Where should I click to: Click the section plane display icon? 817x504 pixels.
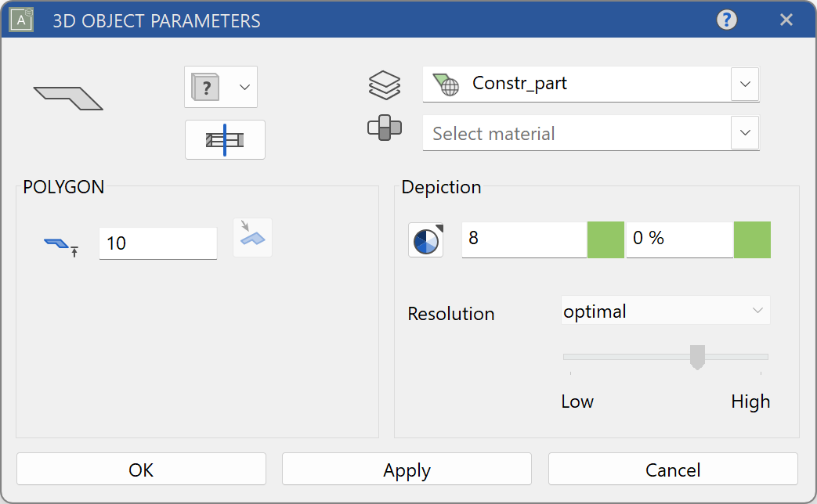(x=225, y=139)
